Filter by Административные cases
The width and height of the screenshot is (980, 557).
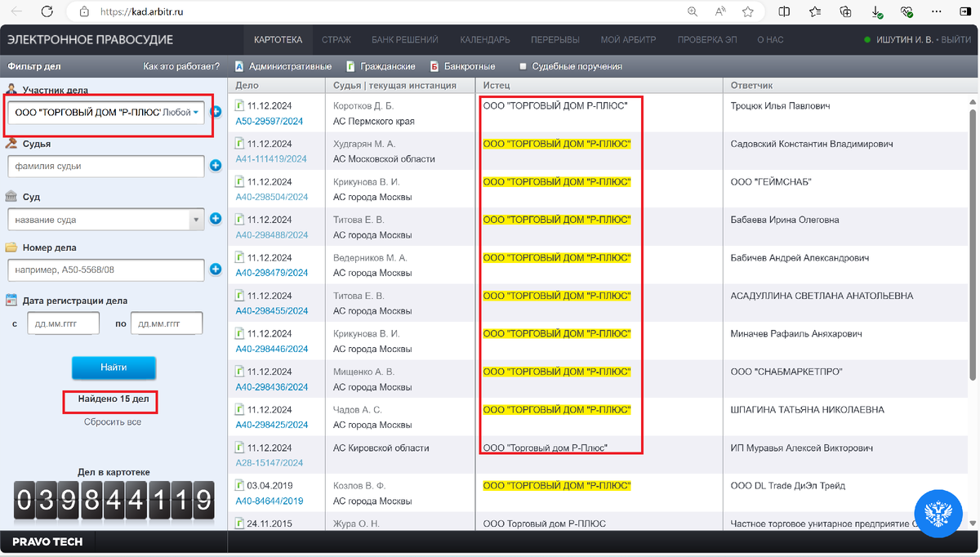283,66
